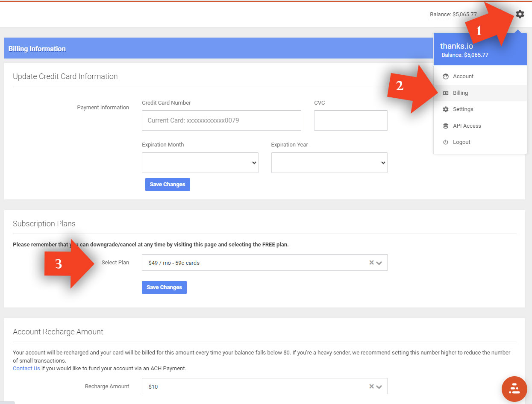Viewport: 532px width, 404px height.
Task: Click the Logout power icon
Action: click(446, 142)
